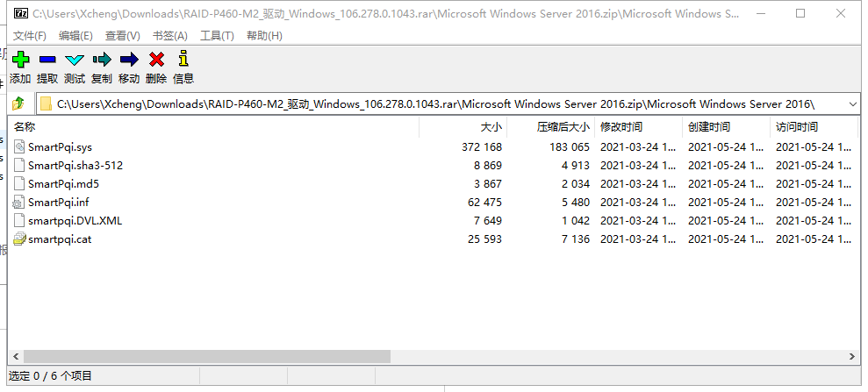
Task: Select file name SmartPqi.sys
Action: [60, 147]
